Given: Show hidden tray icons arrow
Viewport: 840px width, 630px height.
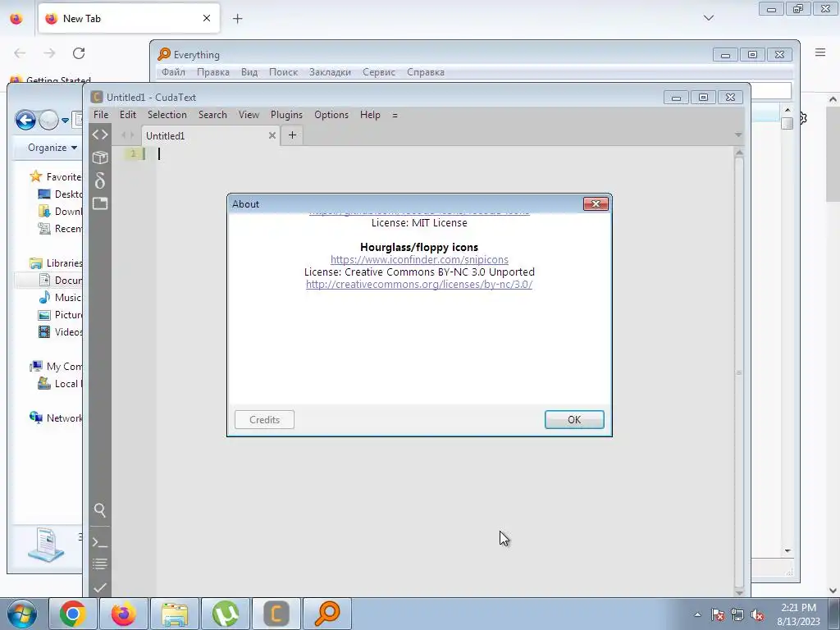Looking at the screenshot, I should 697,614.
